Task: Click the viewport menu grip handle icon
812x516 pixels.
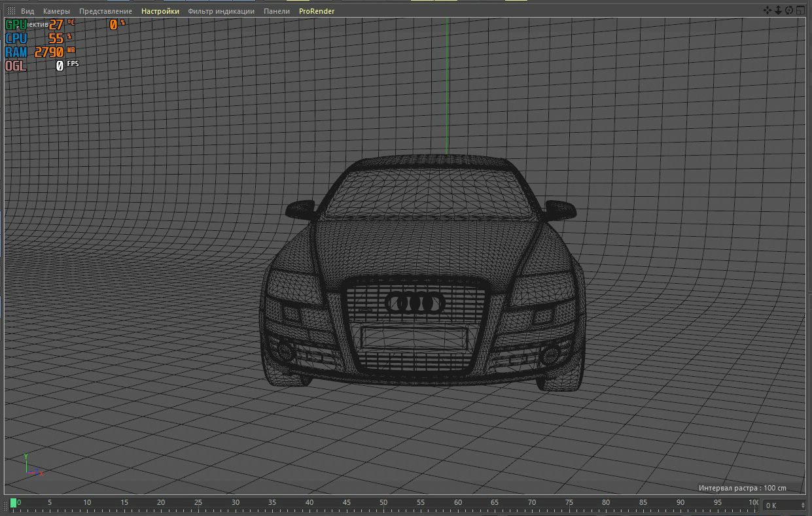Action: click(11, 11)
